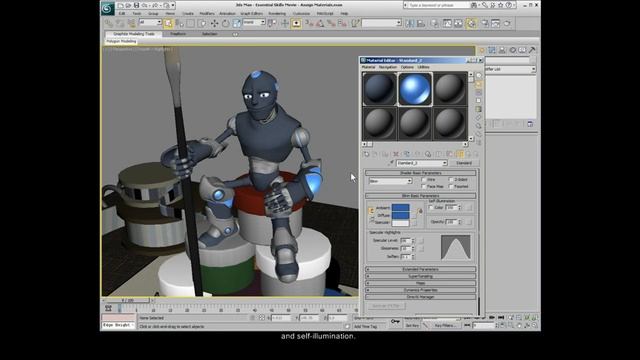Click the Set Key button
The width and height of the screenshot is (640, 360).
pyautogui.click(x=412, y=326)
